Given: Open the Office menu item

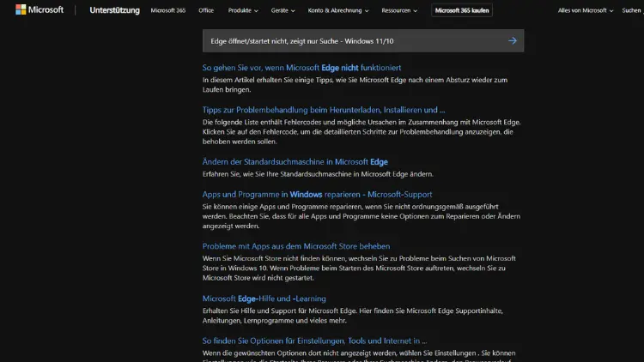Looking at the screenshot, I should click(x=206, y=10).
